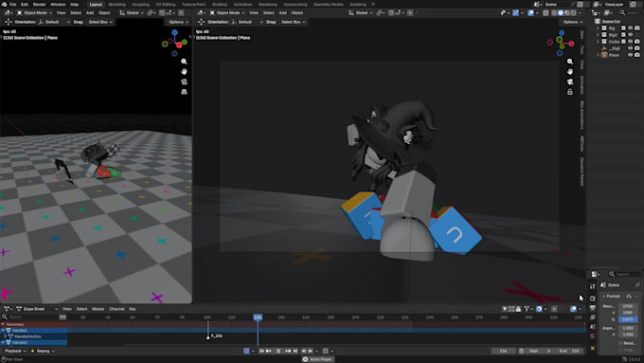Collapse the Summary channel in dope sheet
This screenshot has width=644, height=363.
(x=3, y=324)
